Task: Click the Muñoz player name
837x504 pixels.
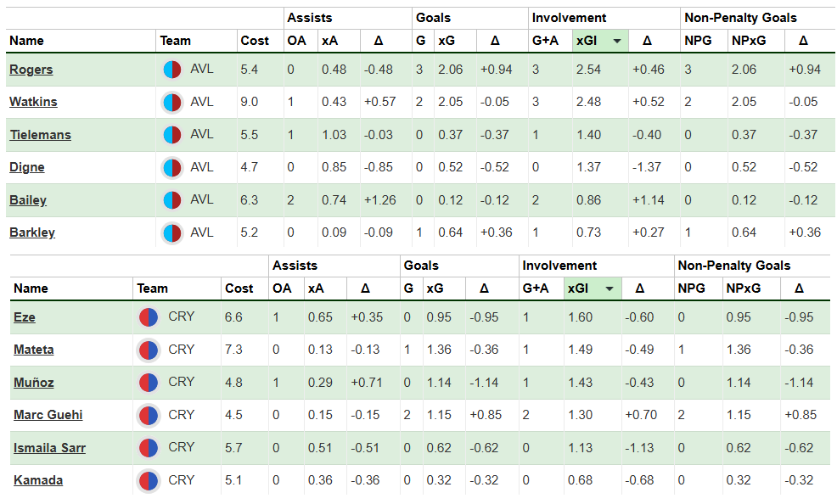Action: pyautogui.click(x=34, y=383)
